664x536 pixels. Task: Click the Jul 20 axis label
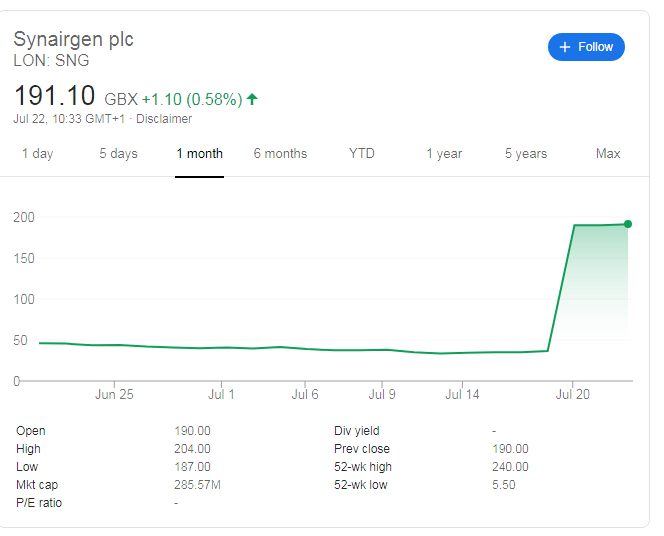573,395
